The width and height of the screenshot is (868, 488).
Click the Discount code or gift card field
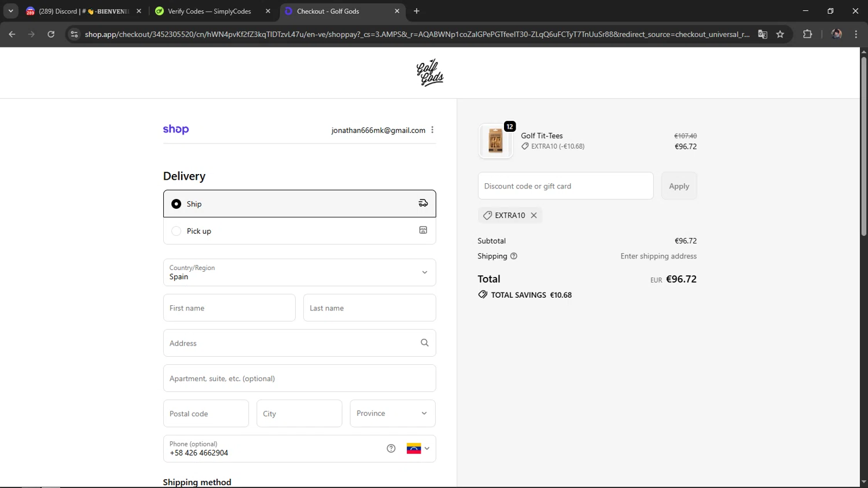[565, 186]
